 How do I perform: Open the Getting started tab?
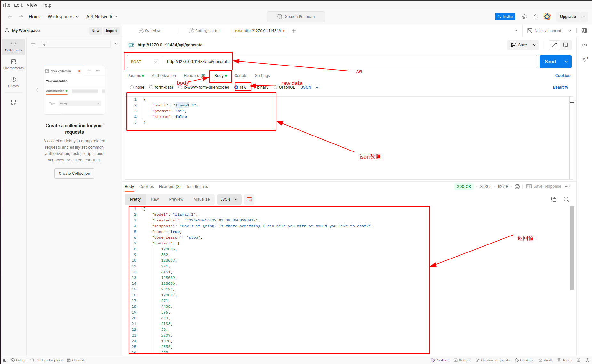(205, 31)
